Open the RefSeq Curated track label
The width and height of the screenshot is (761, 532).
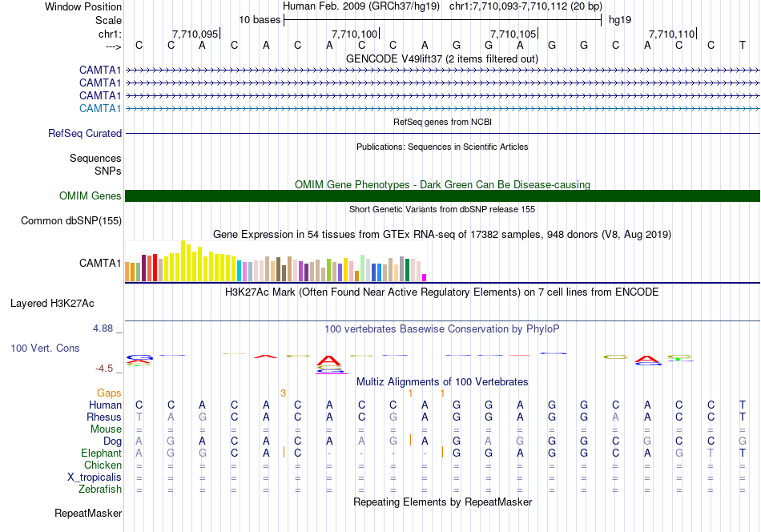(85, 133)
